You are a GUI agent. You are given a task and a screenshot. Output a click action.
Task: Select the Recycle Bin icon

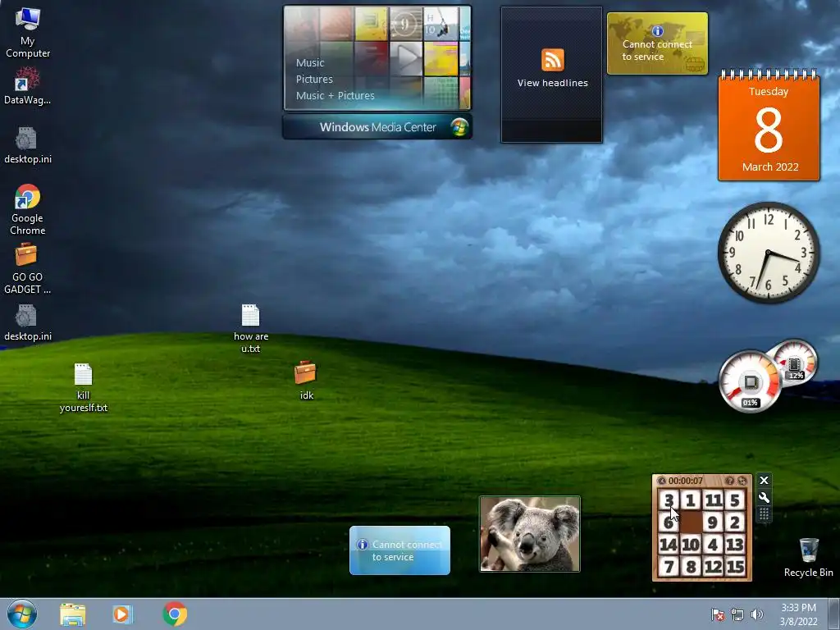tap(808, 557)
